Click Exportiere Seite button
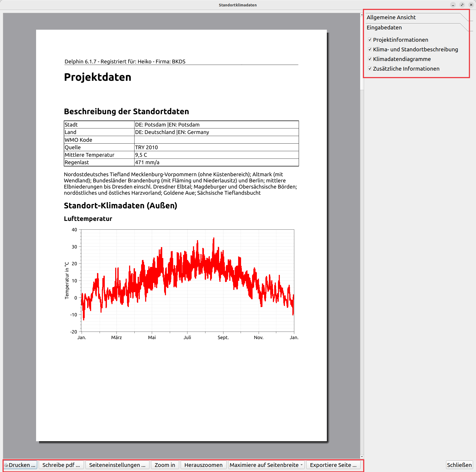This screenshot has height=472, width=476. [333, 465]
